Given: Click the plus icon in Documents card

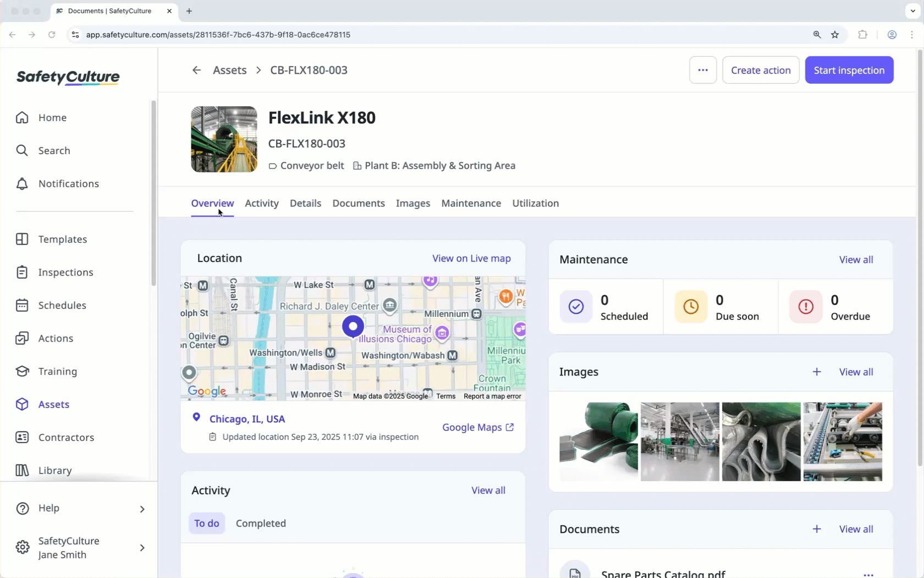Looking at the screenshot, I should [x=817, y=529].
